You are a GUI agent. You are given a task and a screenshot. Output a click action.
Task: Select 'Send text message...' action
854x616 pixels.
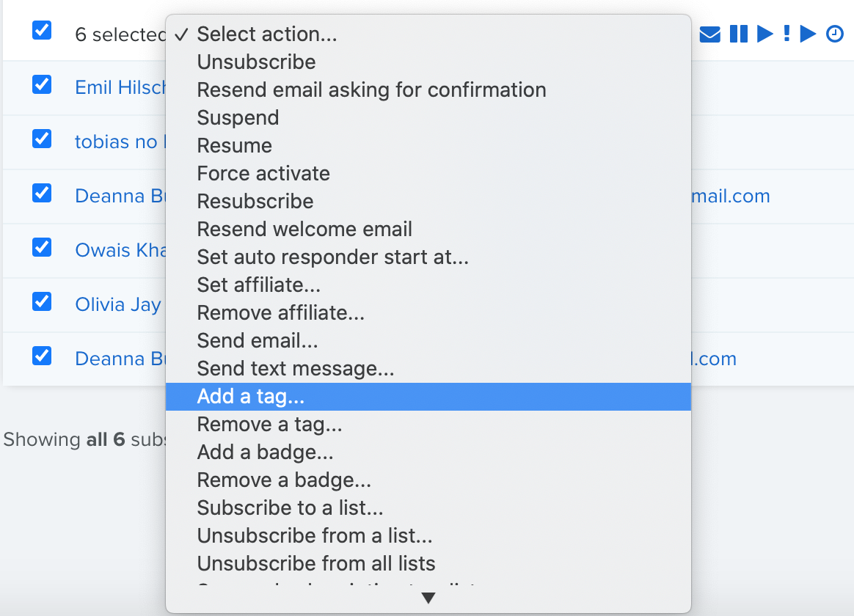pos(428,368)
